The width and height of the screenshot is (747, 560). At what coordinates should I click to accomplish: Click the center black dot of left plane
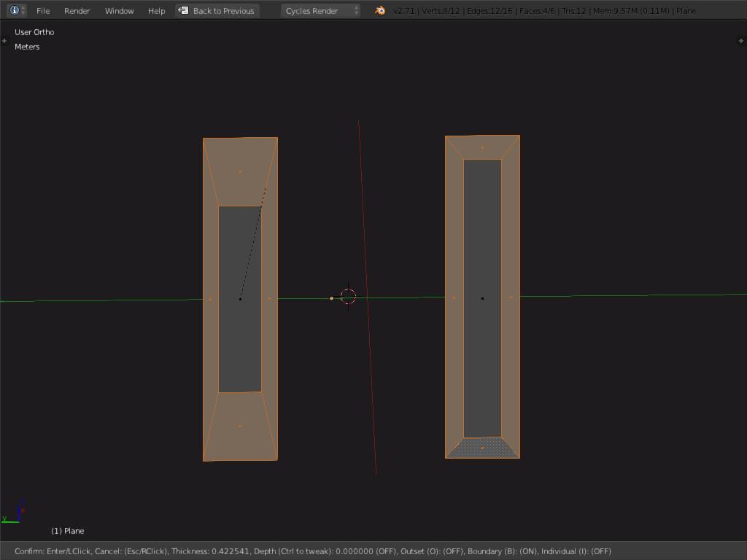[240, 298]
